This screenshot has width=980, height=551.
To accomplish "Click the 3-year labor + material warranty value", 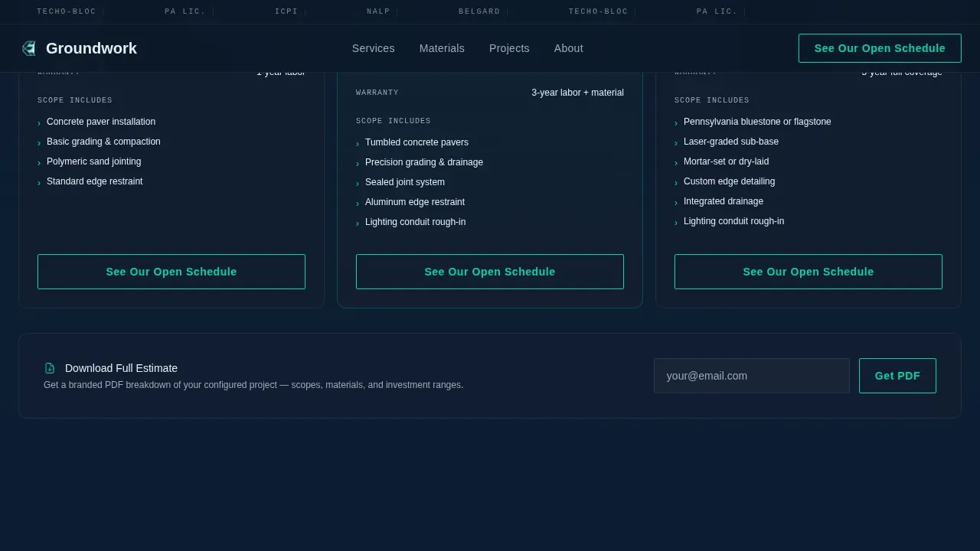I will (x=578, y=93).
